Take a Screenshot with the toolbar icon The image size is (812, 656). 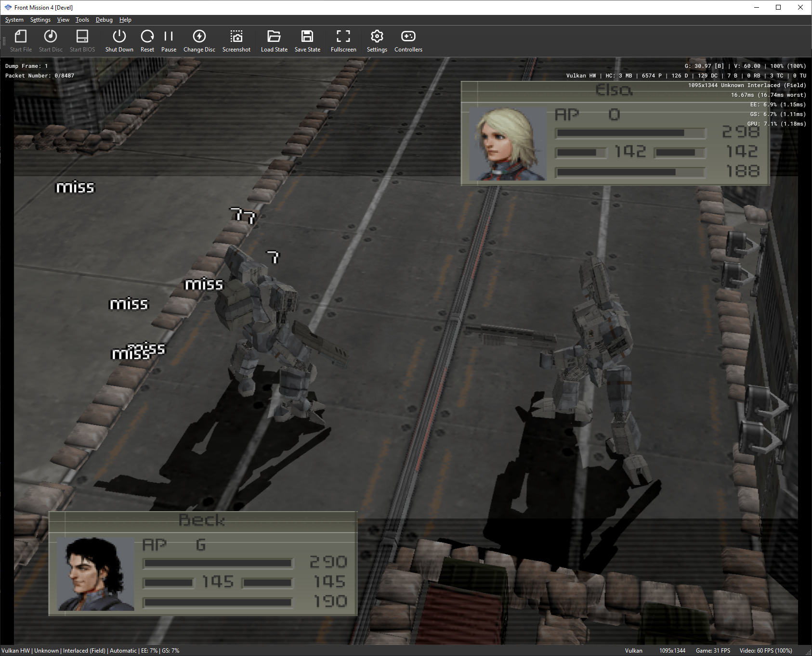(x=236, y=41)
